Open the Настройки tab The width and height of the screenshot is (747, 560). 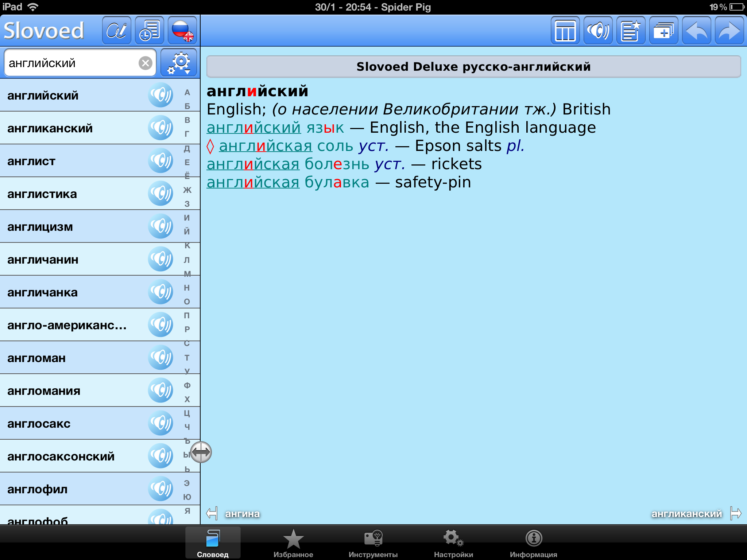click(x=453, y=543)
